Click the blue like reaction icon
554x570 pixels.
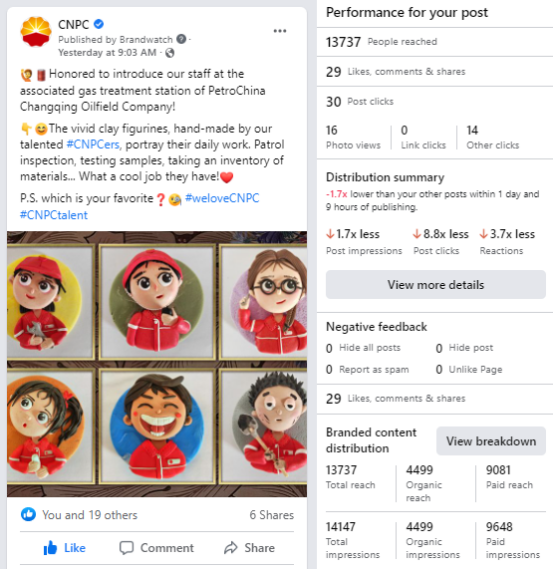click(x=28, y=514)
